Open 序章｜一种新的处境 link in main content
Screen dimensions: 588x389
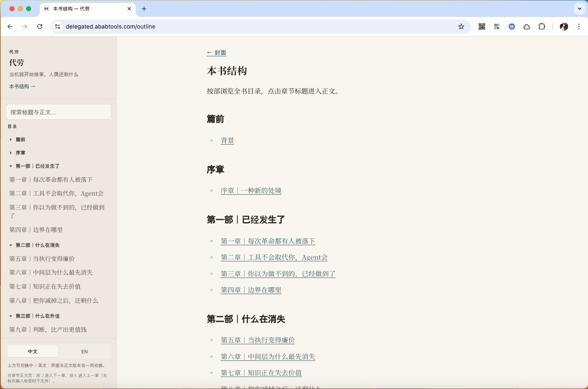point(251,191)
